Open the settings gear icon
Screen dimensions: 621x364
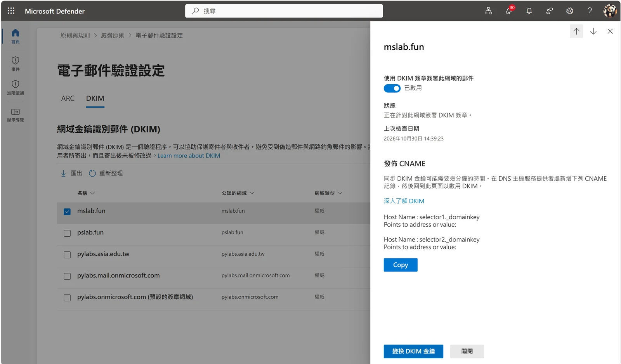(569, 11)
